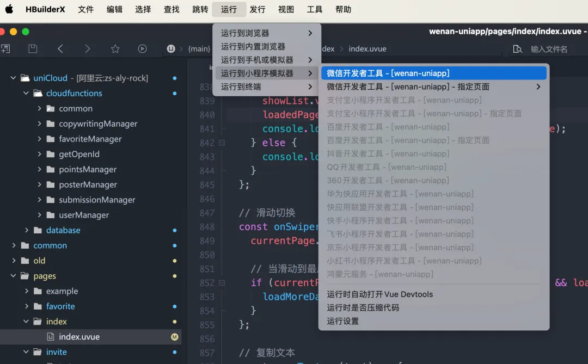Expand the database folder
Viewport: 588px width, 364px height.
(x=27, y=230)
